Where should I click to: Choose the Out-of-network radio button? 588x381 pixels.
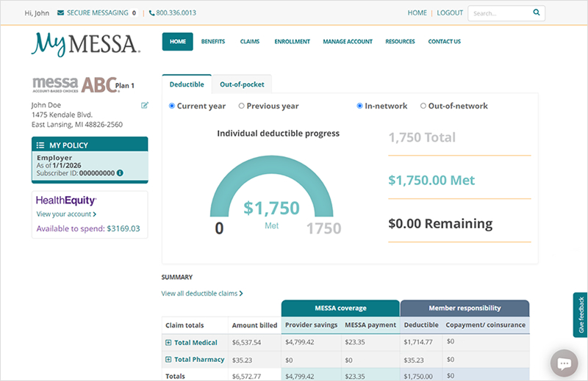[423, 106]
